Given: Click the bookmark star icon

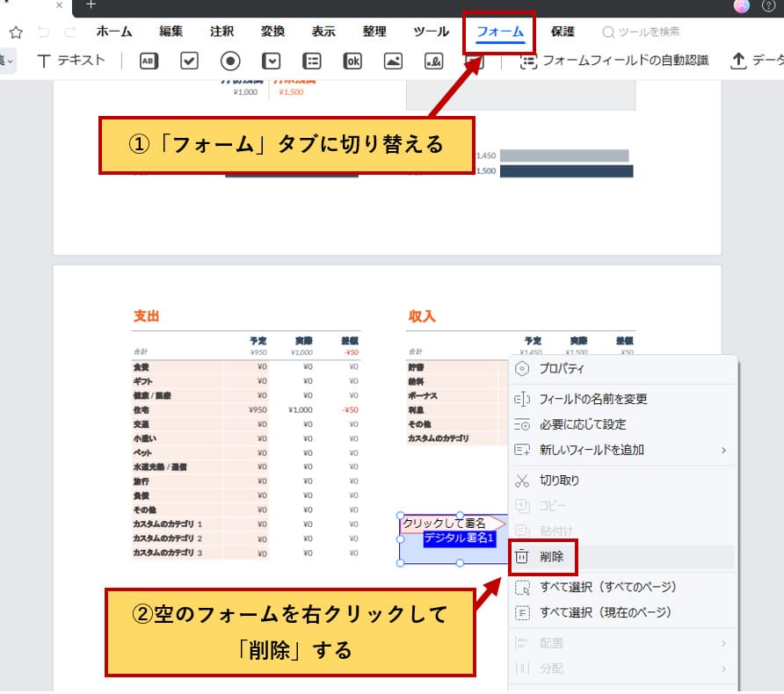Looking at the screenshot, I should pos(15,32).
